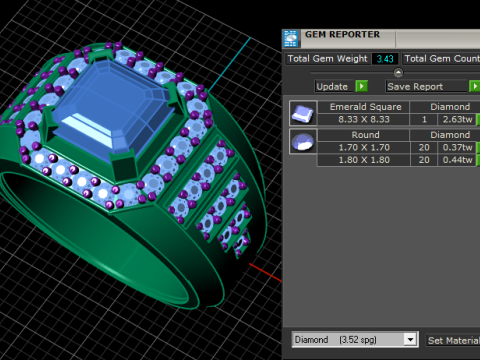Select the Round gem thumbnail
480x360 pixels.
click(303, 142)
